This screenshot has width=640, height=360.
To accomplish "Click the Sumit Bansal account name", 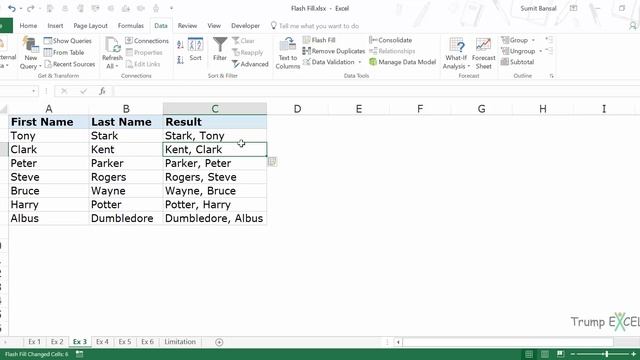I will [538, 8].
